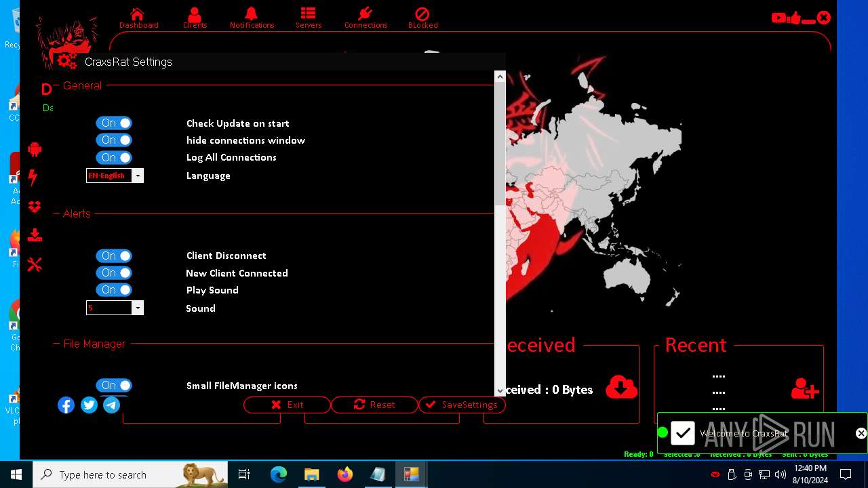Click the settings vertical scrollbar thumb
This screenshot has height=488, width=868.
click(x=500, y=144)
